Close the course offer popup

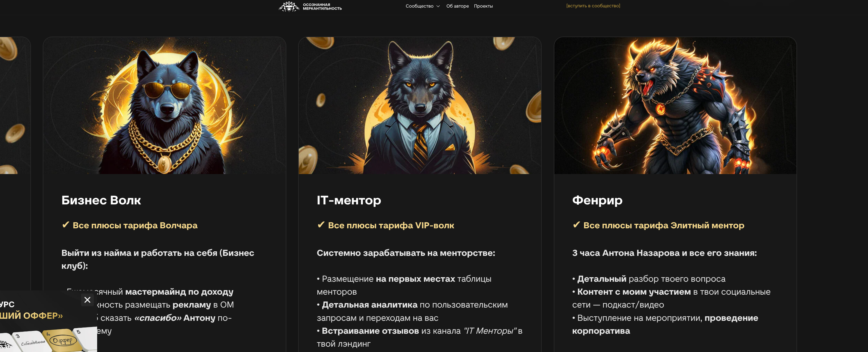[87, 300]
